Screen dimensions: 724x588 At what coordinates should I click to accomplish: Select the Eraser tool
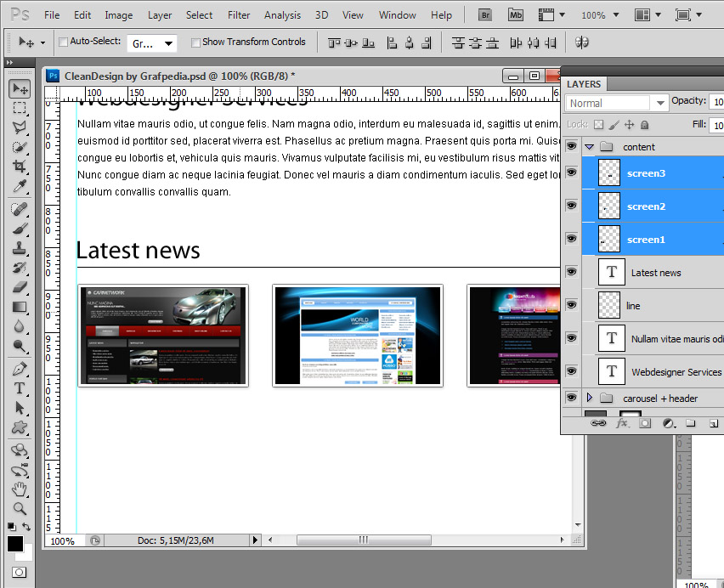[20, 287]
